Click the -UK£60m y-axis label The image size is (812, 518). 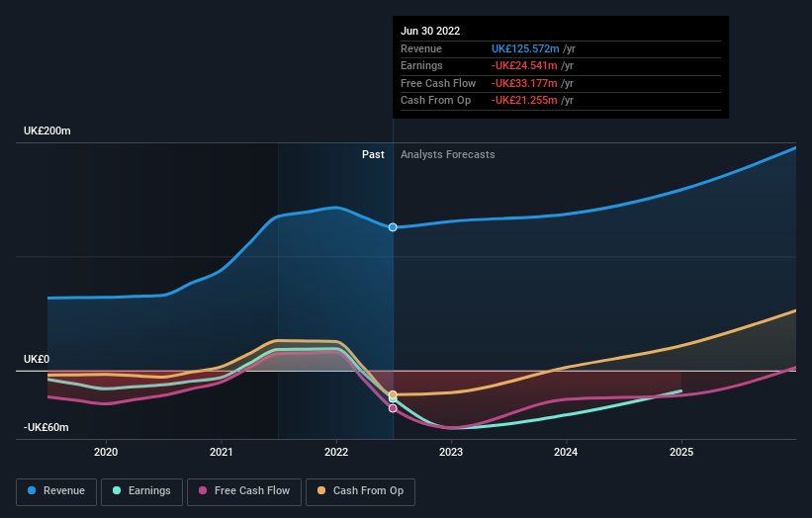(46, 427)
